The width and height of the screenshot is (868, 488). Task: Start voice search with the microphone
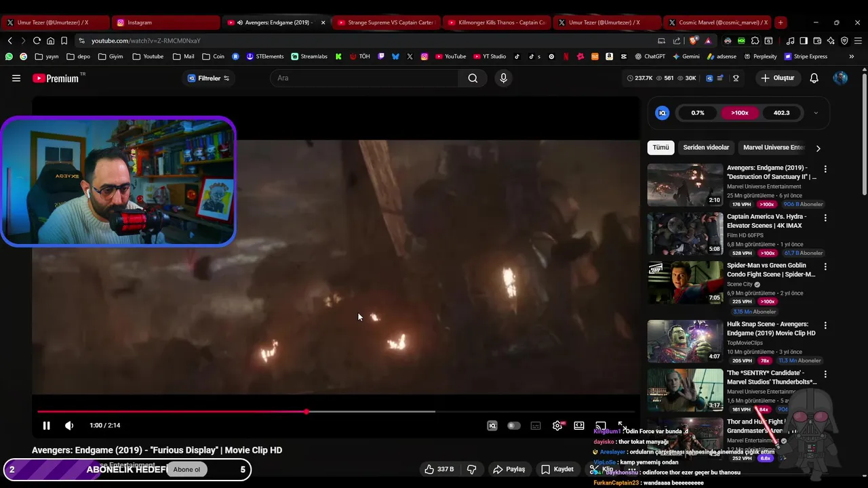click(x=503, y=78)
